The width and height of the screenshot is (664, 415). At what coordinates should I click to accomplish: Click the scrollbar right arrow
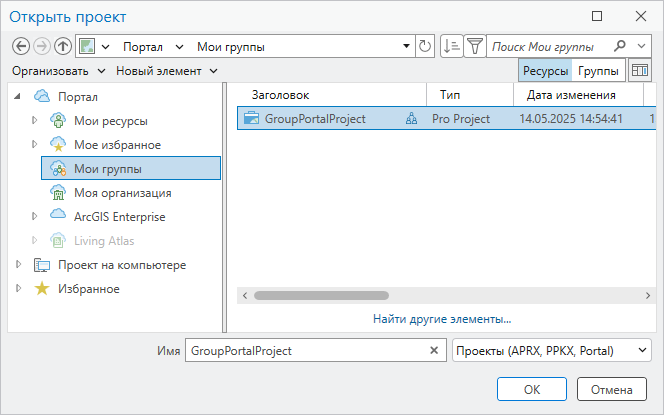tap(648, 296)
